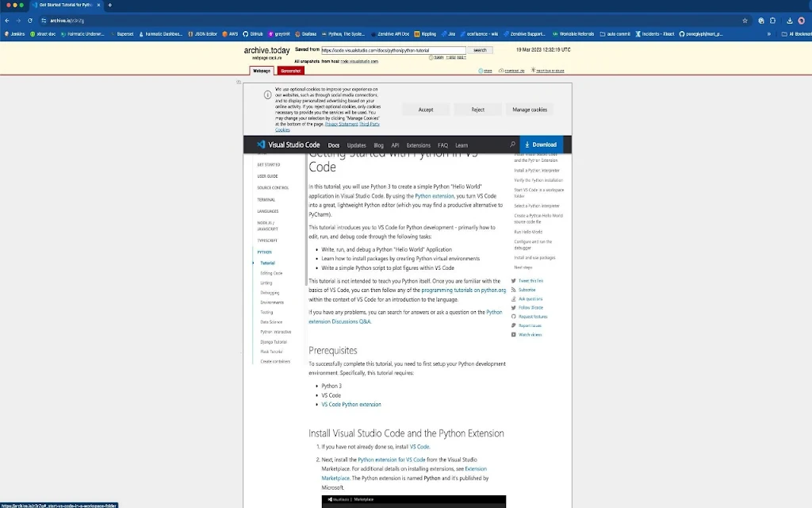Open Data Science sidebar item
The image size is (812, 508).
click(271, 322)
